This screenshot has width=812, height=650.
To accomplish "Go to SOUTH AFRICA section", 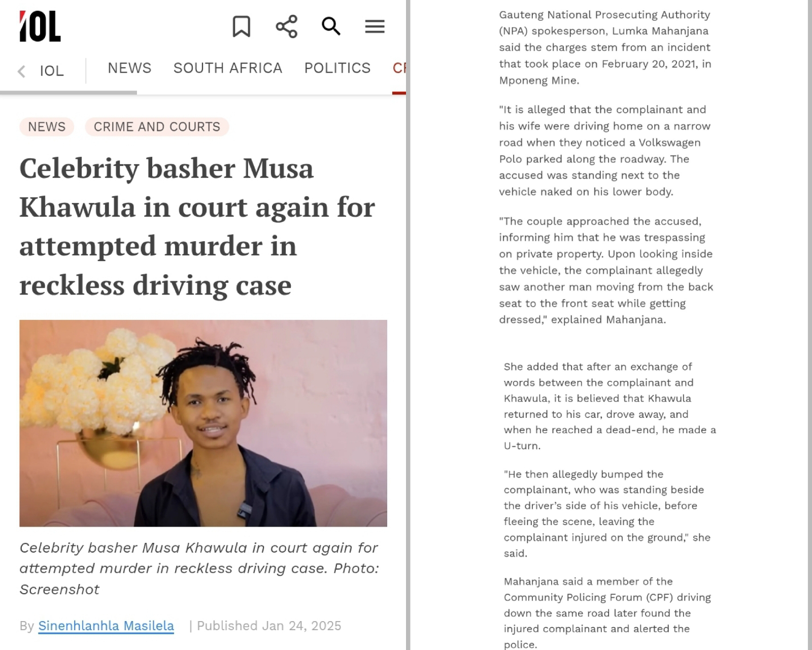I will (x=228, y=68).
